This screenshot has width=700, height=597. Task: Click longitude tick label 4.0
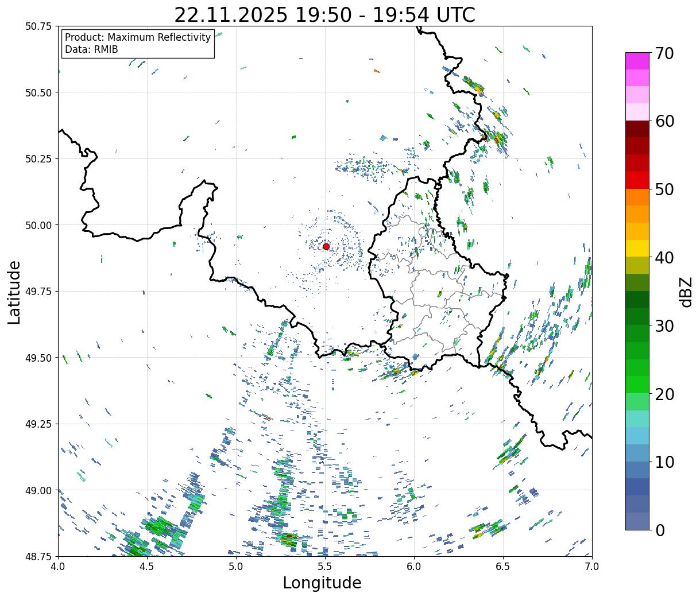point(58,566)
